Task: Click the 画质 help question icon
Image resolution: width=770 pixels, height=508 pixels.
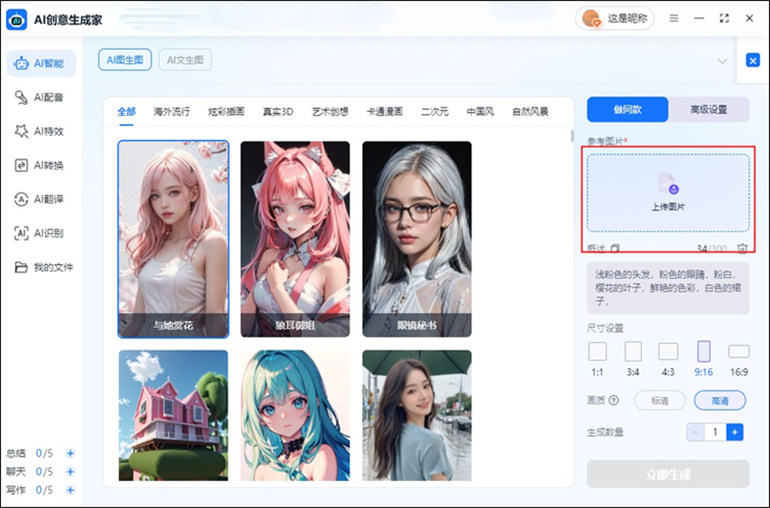Action: click(x=614, y=400)
